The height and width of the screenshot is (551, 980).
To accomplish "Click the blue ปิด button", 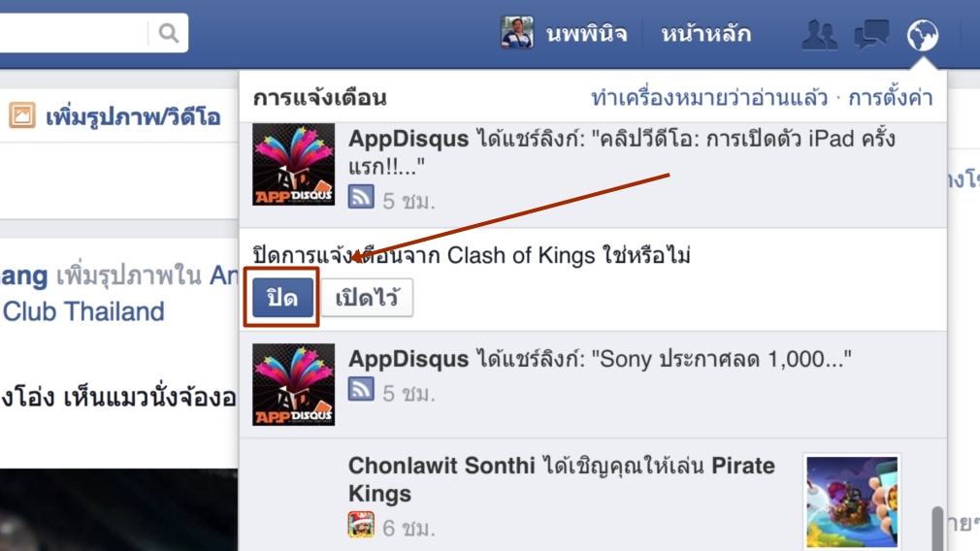I will tap(282, 298).
